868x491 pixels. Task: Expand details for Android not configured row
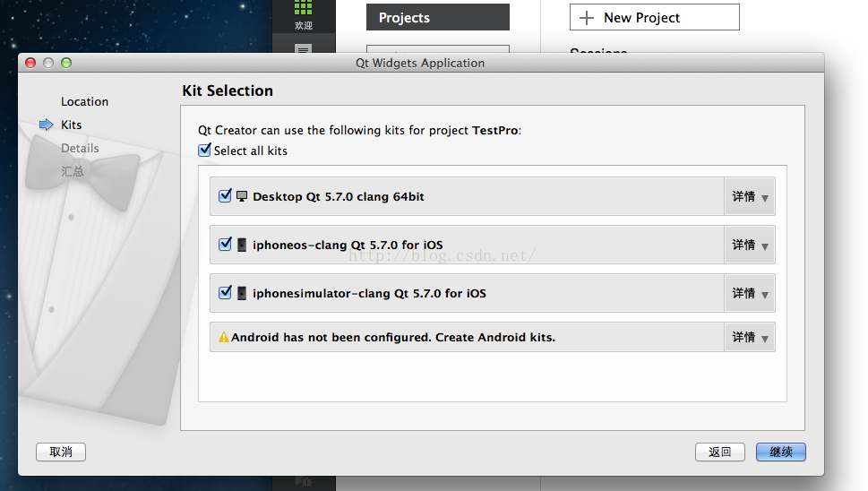click(x=750, y=337)
